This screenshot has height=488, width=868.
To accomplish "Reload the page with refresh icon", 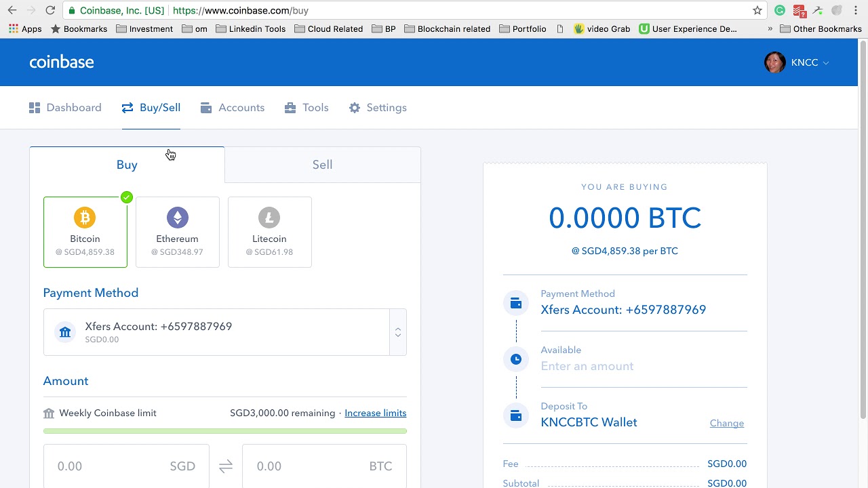I will [50, 10].
